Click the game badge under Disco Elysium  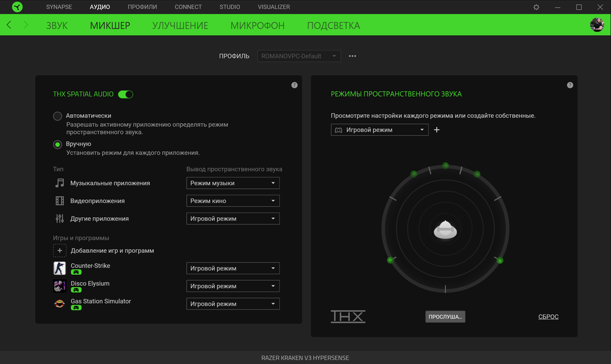click(76, 290)
